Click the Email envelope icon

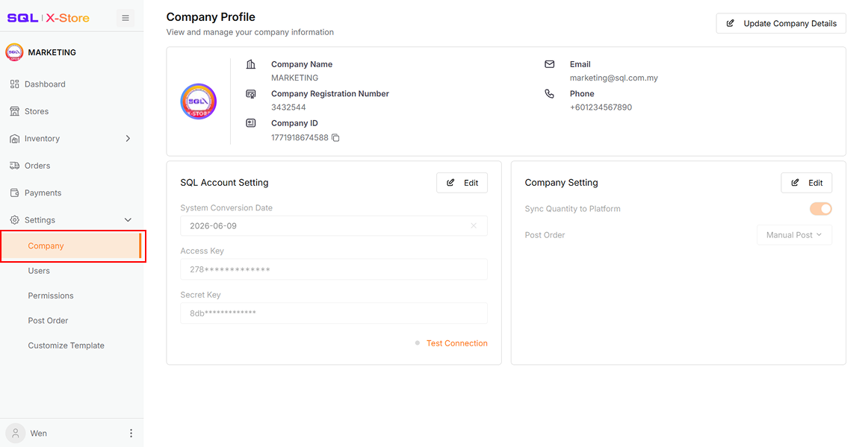pyautogui.click(x=549, y=64)
